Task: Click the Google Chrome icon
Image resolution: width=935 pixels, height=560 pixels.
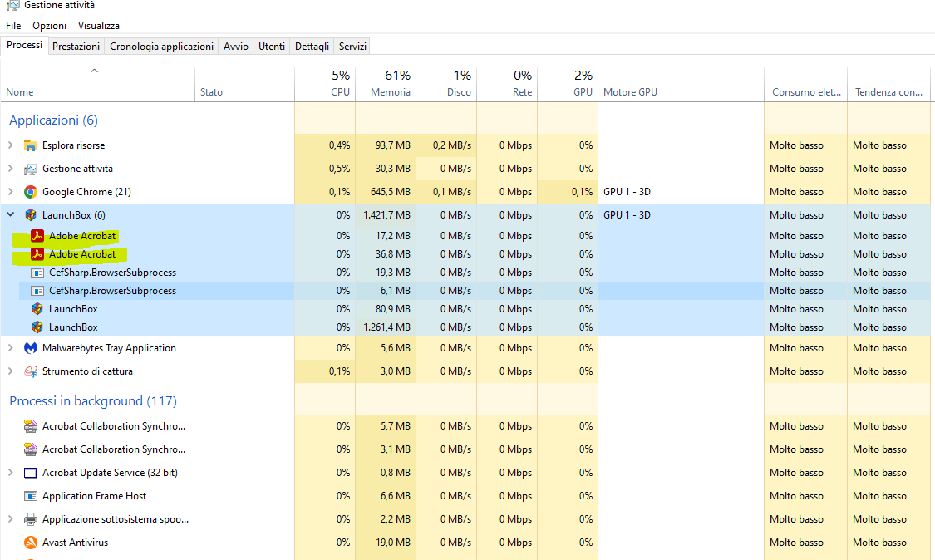Action: [x=31, y=192]
